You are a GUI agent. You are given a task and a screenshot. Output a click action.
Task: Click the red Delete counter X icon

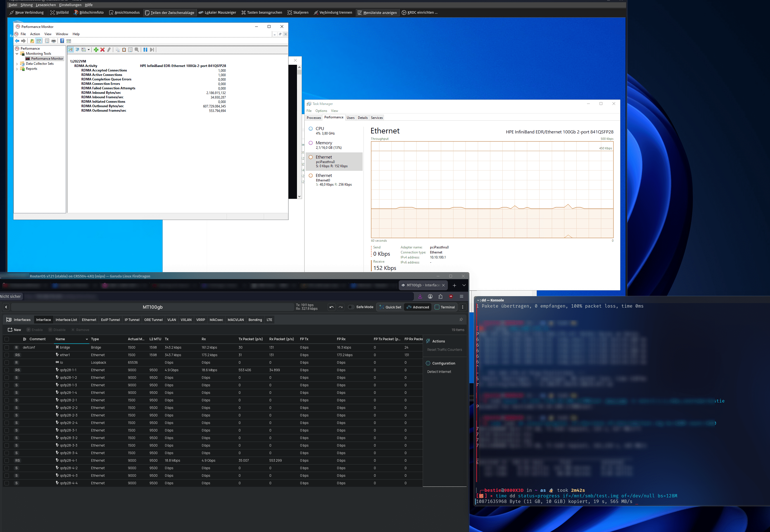[x=103, y=50]
